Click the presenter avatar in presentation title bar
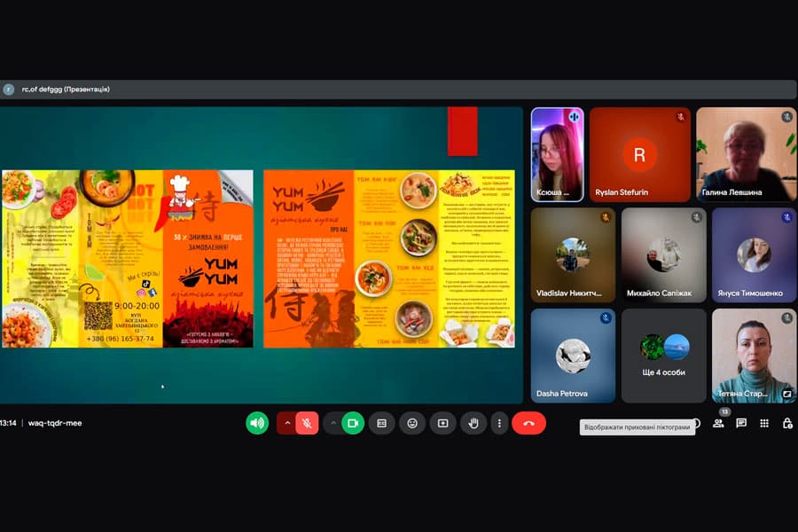798x532 pixels. pyautogui.click(x=9, y=90)
